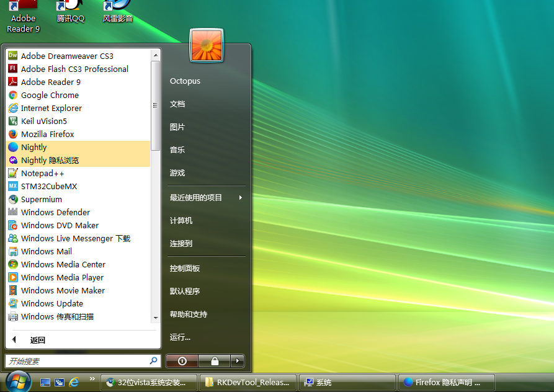Viewport: 554px width, 392px height.
Task: Click Back (返回) to return to main menu
Action: pyautogui.click(x=37, y=340)
